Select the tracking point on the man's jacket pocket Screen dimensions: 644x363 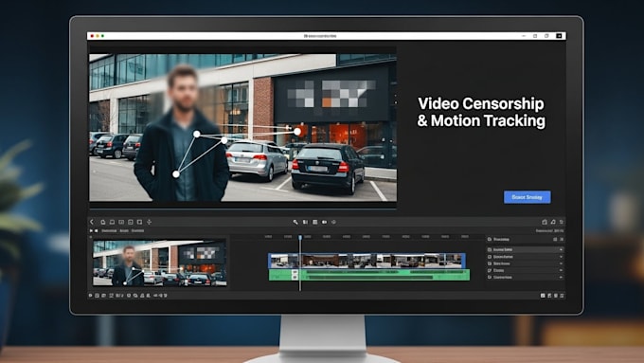pyautogui.click(x=176, y=174)
